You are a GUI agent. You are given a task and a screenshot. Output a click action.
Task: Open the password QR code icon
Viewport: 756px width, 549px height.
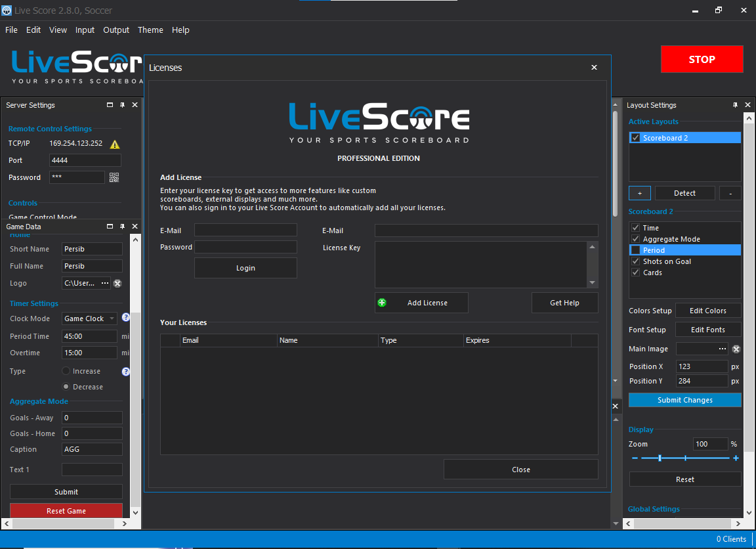(114, 177)
